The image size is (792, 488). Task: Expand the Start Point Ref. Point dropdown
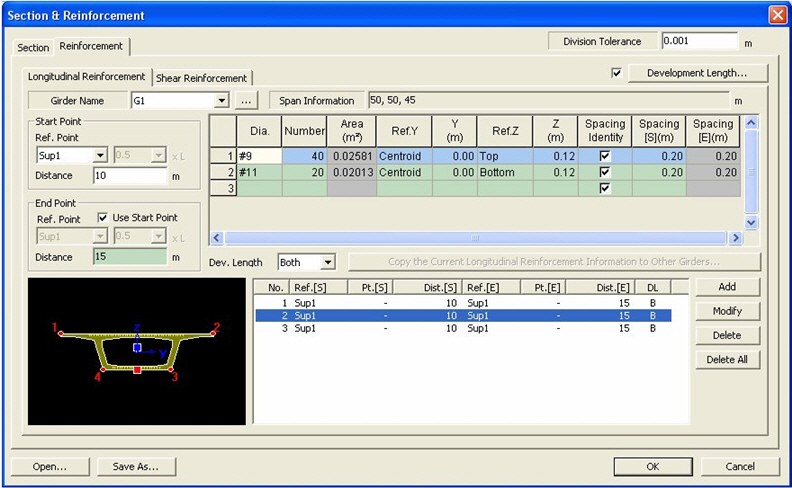click(x=100, y=155)
